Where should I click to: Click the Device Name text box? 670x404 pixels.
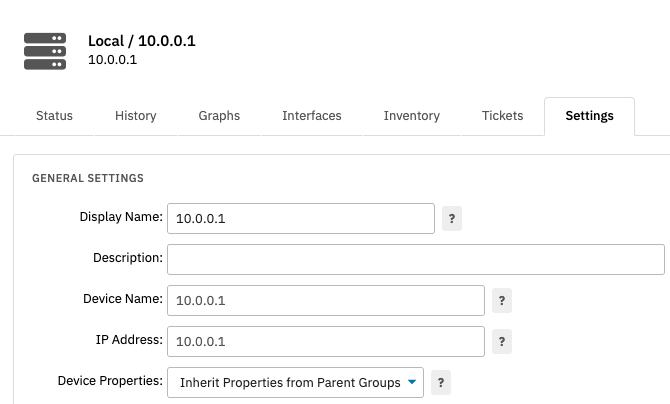[325, 300]
